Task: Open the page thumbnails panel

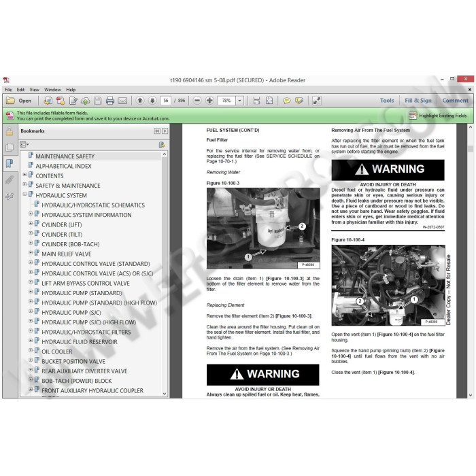Action: (x=10, y=148)
